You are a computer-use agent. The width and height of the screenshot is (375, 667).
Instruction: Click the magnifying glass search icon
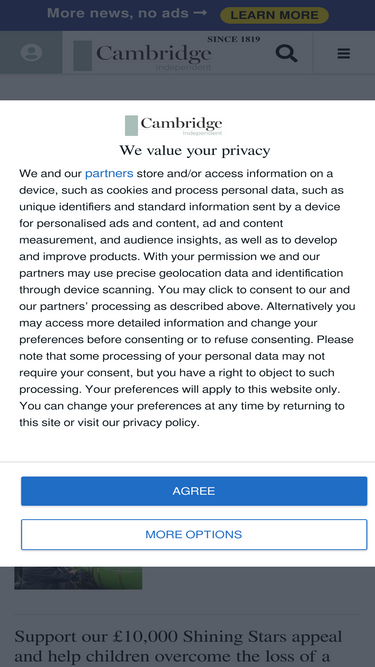(x=287, y=53)
